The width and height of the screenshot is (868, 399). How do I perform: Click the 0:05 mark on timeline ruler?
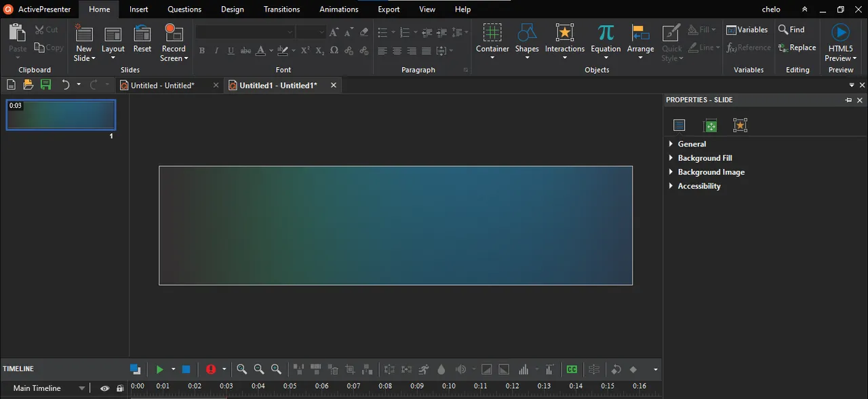[x=290, y=386]
